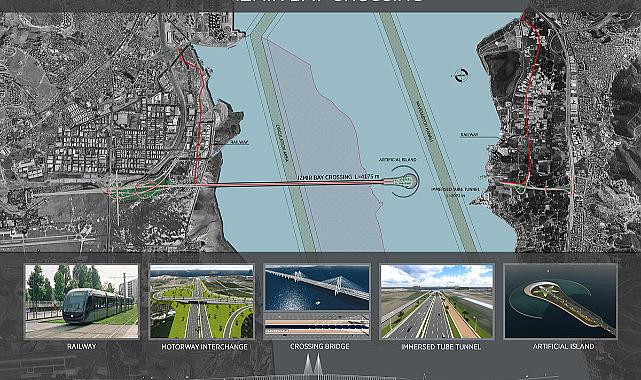Image resolution: width=641 pixels, height=380 pixels.
Task: Click the ARTIFICIAL ISLAND map label
Action: (398, 160)
